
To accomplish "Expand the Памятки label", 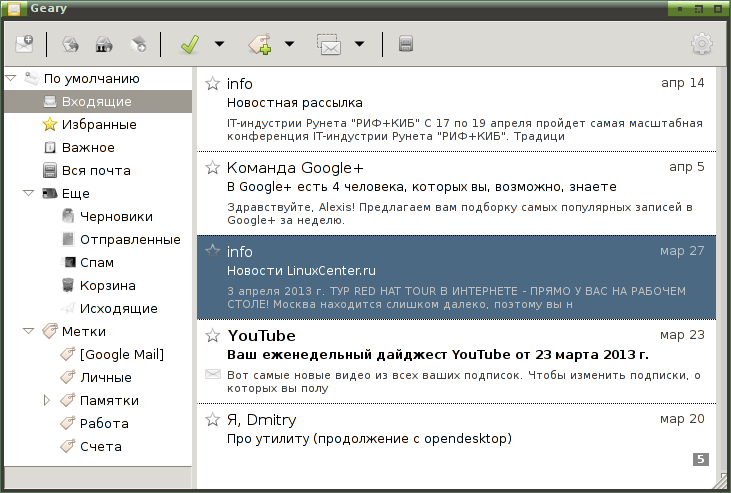I will click(x=46, y=400).
